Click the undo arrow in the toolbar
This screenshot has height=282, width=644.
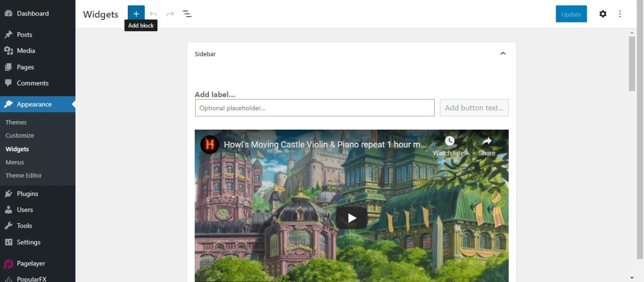tap(153, 14)
